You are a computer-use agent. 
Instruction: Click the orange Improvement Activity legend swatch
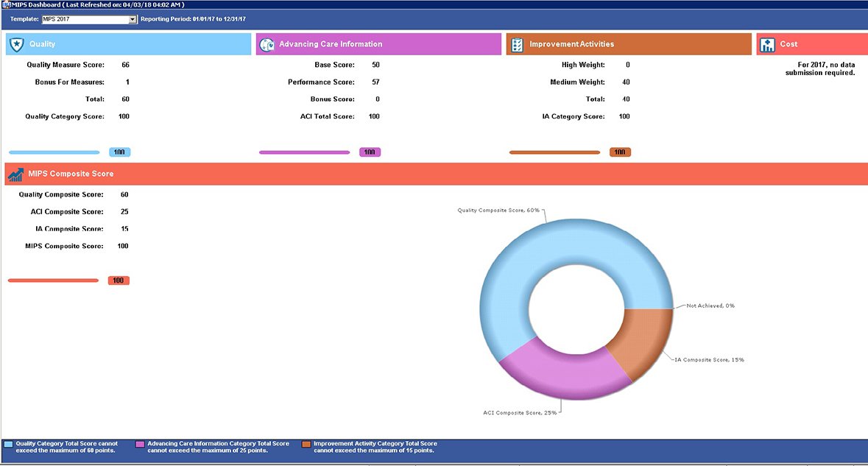click(306, 444)
